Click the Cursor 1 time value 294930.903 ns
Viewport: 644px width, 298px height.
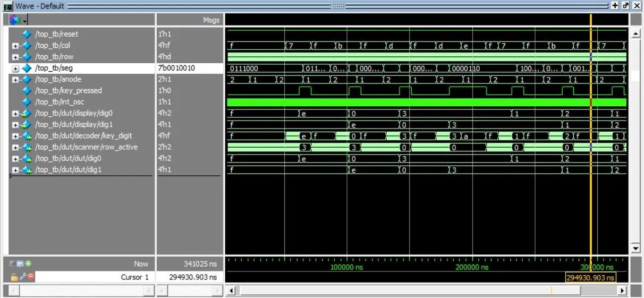pyautogui.click(x=192, y=277)
